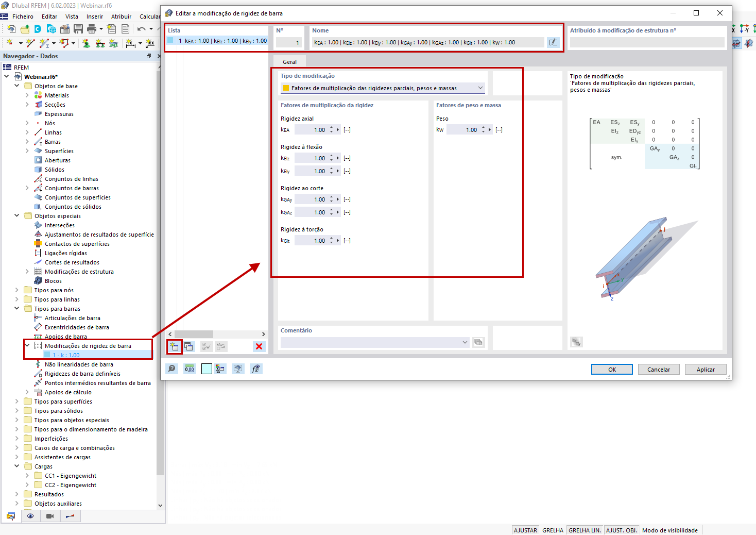Screen dimensions: 756x535
Task: Create a new stiffness modification entry
Action: pos(175,346)
